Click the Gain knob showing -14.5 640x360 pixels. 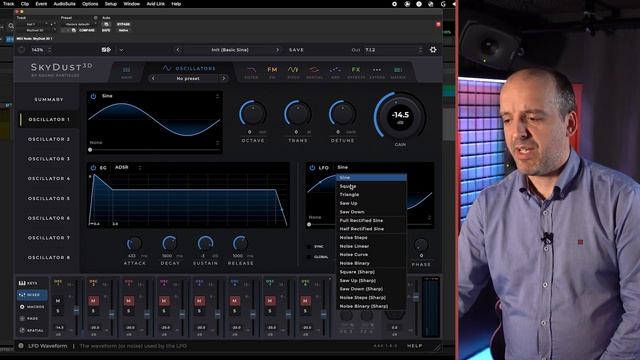click(x=400, y=116)
